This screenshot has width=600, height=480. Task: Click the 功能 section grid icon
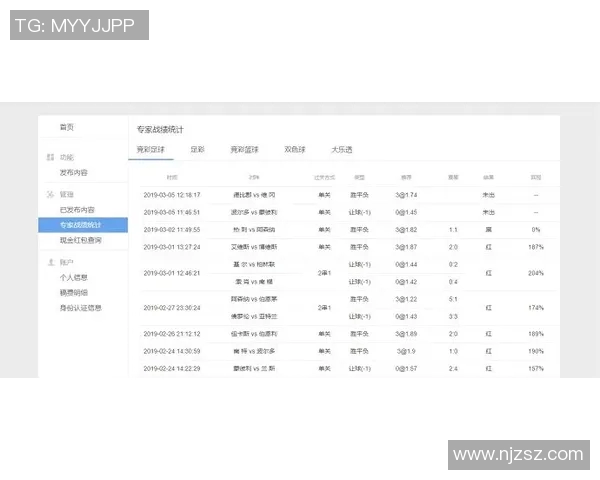pyautogui.click(x=50, y=157)
